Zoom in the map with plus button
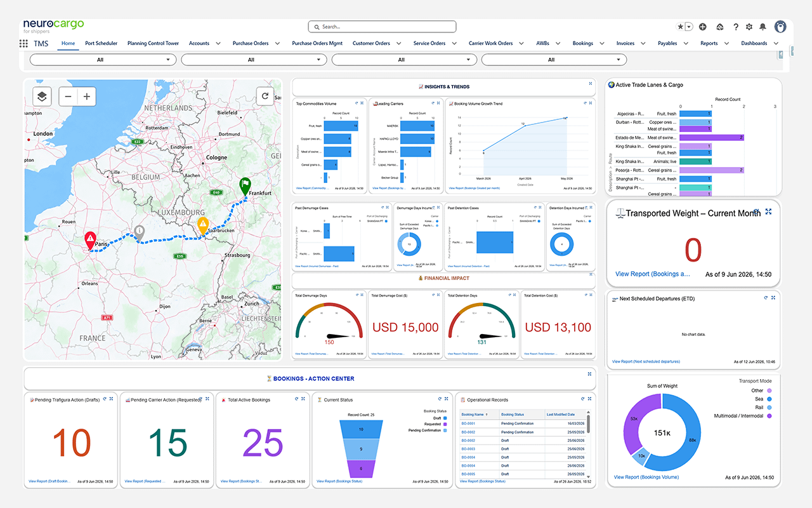This screenshot has width=812, height=508. point(87,97)
